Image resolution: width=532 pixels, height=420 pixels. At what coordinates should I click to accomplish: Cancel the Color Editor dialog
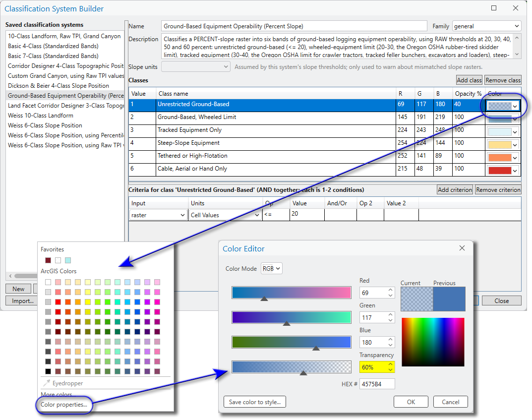click(451, 402)
